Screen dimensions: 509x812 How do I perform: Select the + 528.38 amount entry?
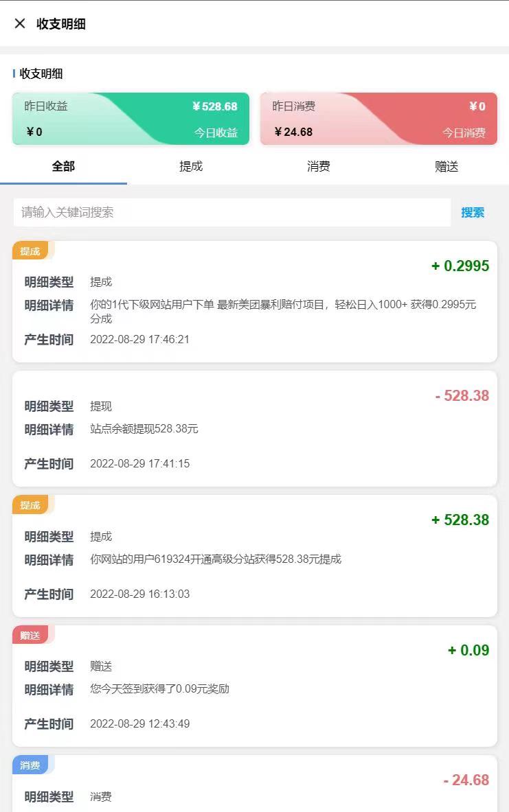click(x=460, y=520)
